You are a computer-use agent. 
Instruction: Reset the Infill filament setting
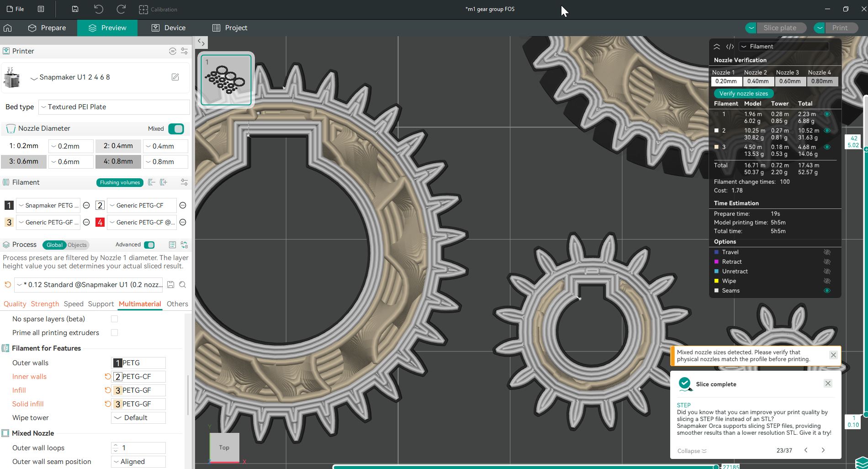pos(107,390)
